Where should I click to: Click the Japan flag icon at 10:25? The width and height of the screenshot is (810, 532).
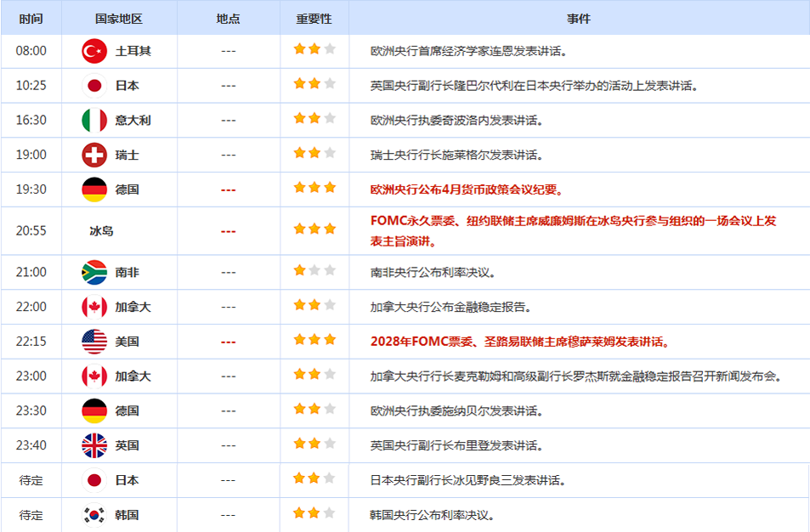pyautogui.click(x=94, y=86)
